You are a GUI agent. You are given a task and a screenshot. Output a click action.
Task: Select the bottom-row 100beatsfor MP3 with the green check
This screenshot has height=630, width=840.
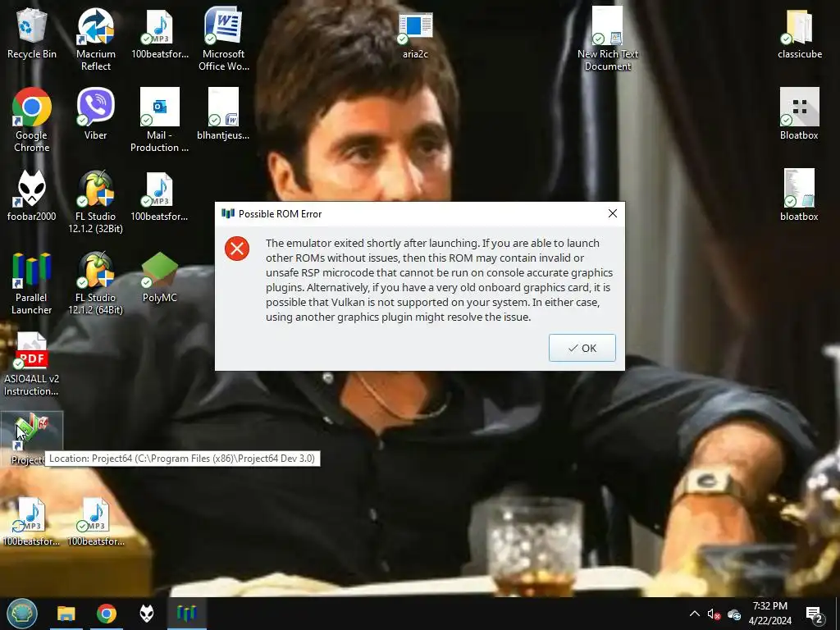point(96,522)
